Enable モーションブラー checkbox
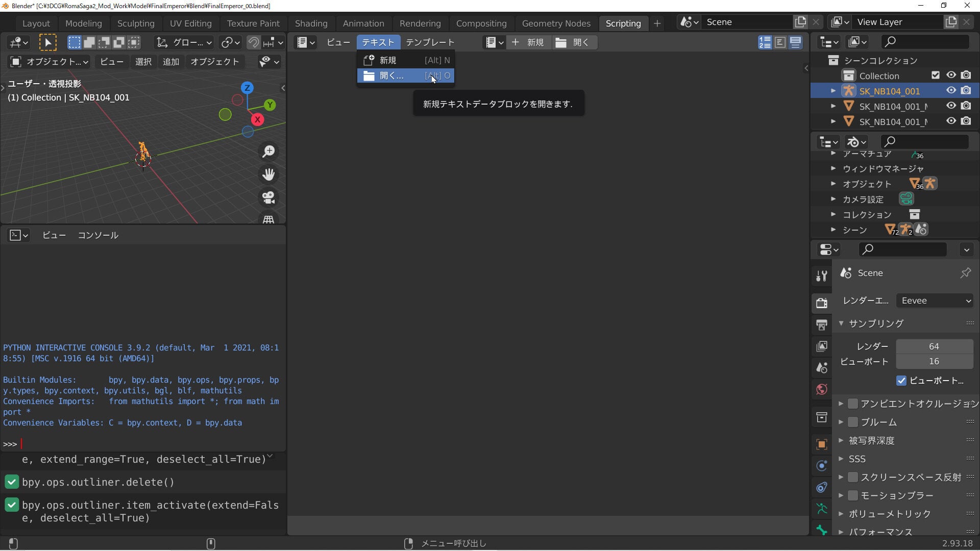 click(852, 495)
